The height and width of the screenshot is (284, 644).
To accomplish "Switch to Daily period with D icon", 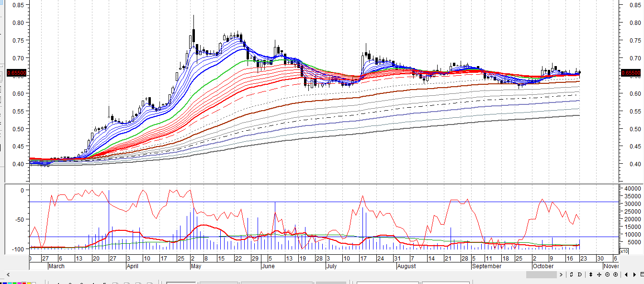I will [x=579, y=274].
